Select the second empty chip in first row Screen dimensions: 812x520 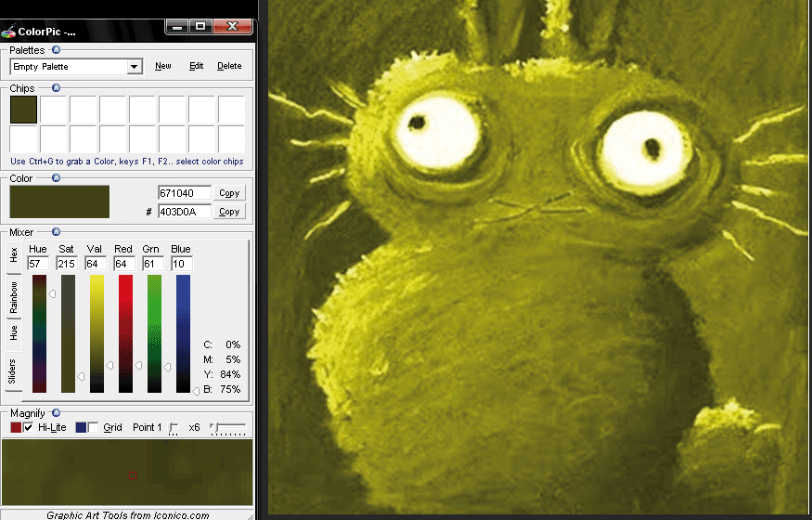(x=53, y=110)
